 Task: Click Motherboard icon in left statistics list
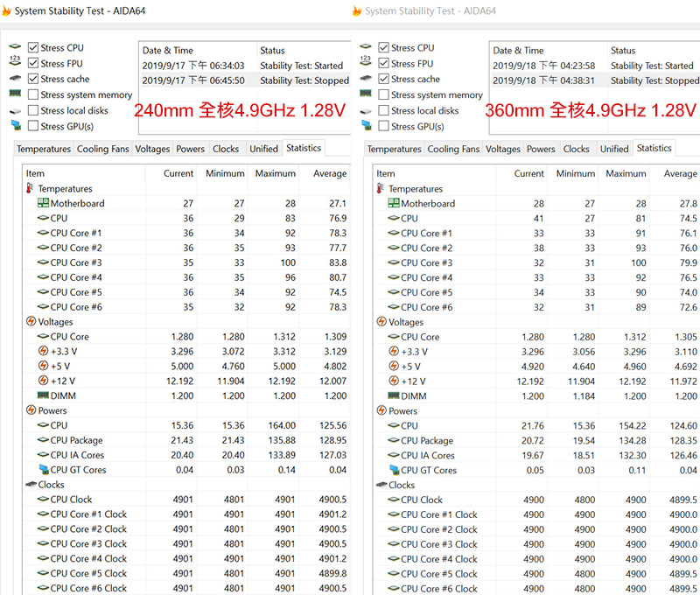click(x=43, y=203)
